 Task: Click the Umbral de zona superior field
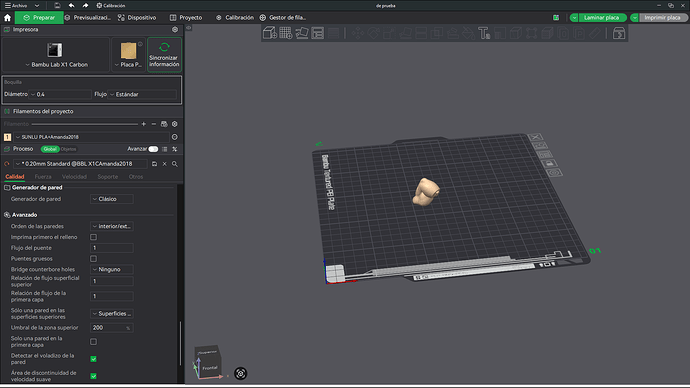point(112,328)
